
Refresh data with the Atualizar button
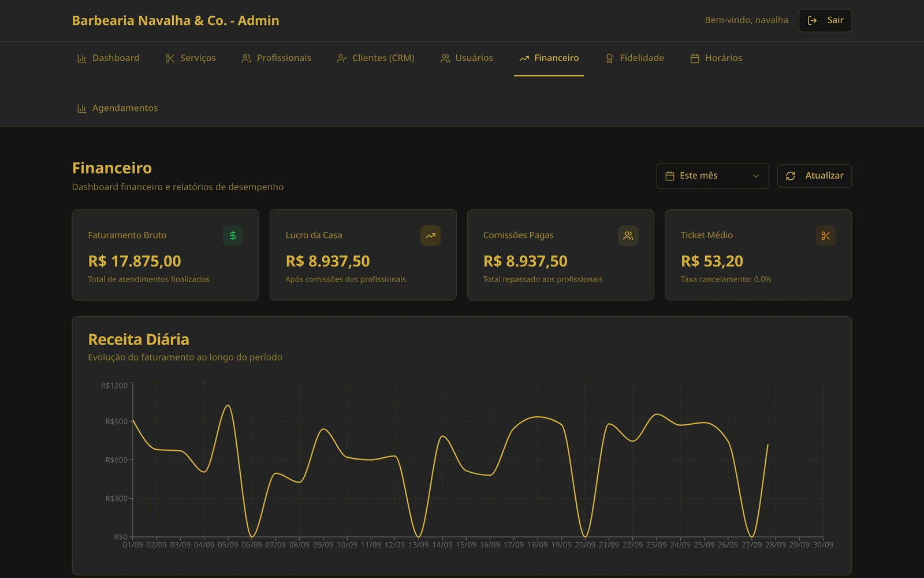814,176
